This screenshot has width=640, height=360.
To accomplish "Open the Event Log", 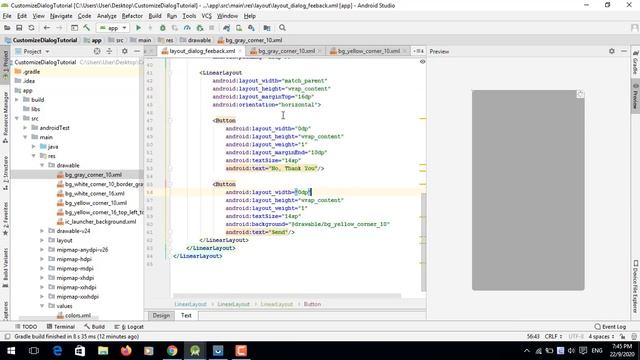I will pyautogui.click(x=610, y=327).
